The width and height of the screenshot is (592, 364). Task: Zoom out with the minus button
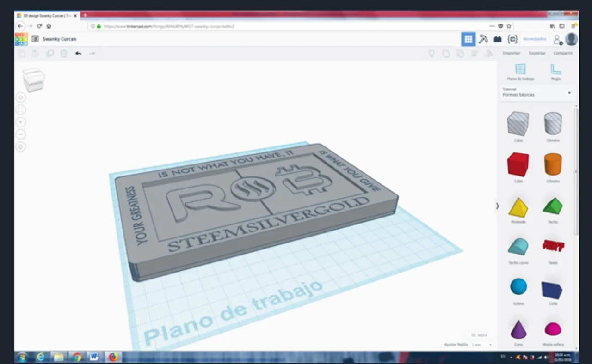point(21,134)
